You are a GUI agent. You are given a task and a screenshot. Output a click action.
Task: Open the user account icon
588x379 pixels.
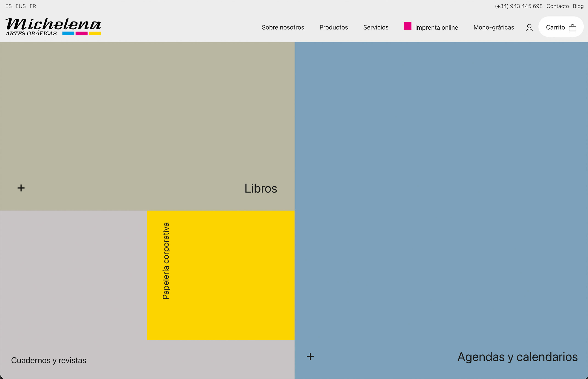click(529, 27)
